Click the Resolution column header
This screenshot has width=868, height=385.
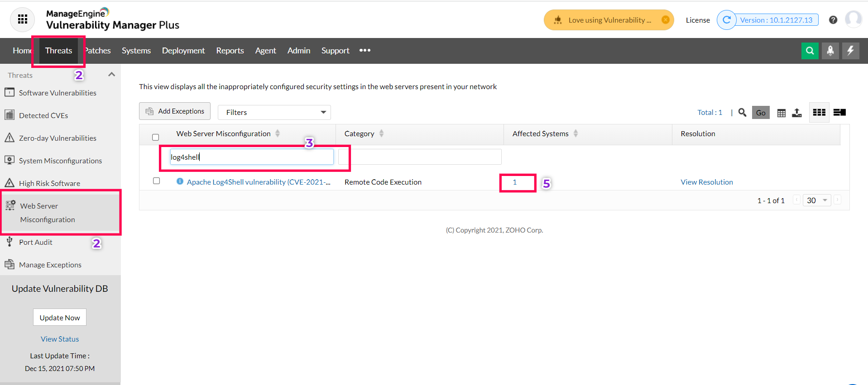click(x=698, y=133)
